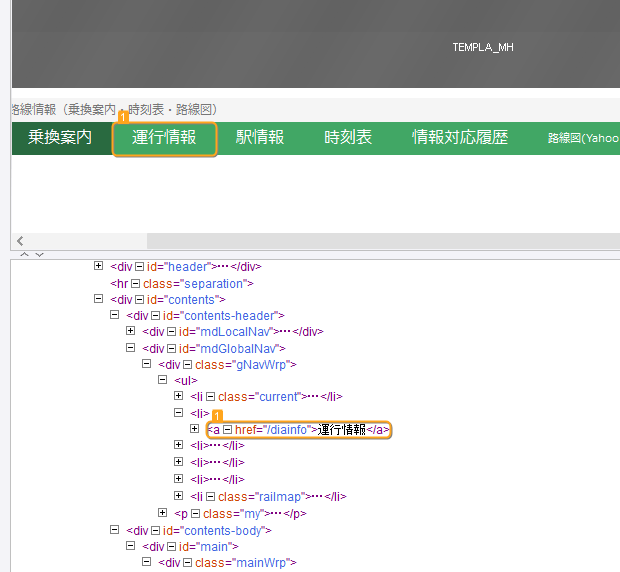Collapse the div id="mdGlobalNav" node
The width and height of the screenshot is (620, 572).
click(x=130, y=347)
